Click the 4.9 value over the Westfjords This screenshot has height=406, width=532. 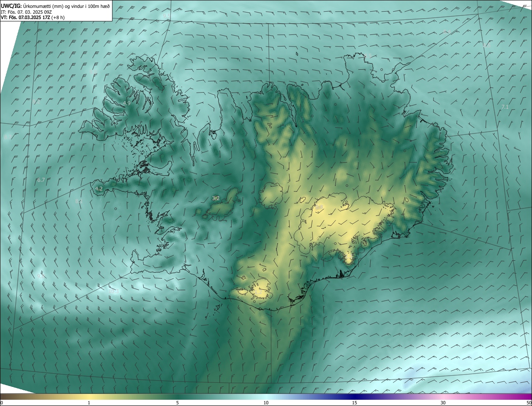point(127,103)
